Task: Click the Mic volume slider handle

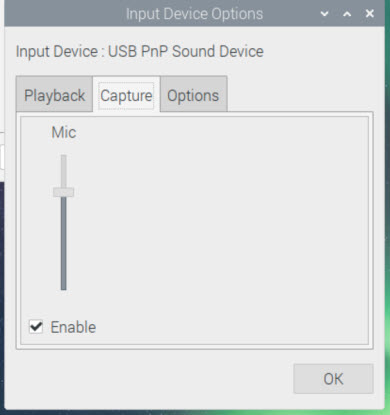Action: point(63,192)
